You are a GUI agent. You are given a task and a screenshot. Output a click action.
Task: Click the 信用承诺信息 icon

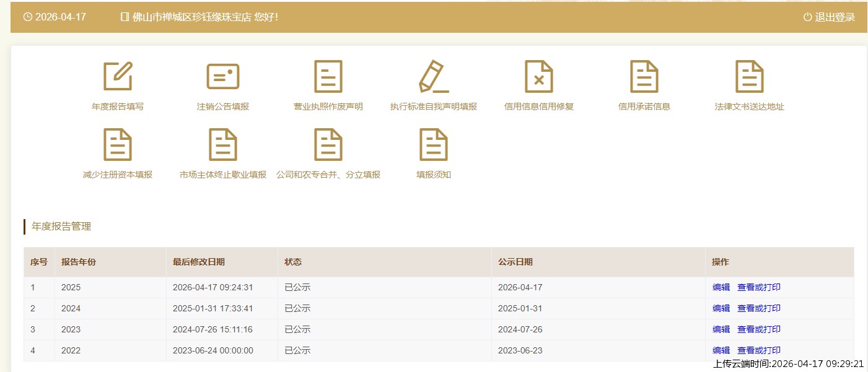click(644, 77)
